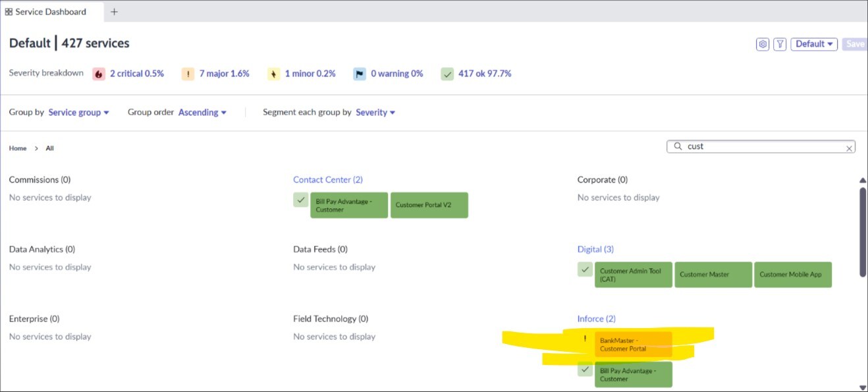Screen dimensions: 868x392
Task: Filter by 0 warning services
Action: coord(397,74)
